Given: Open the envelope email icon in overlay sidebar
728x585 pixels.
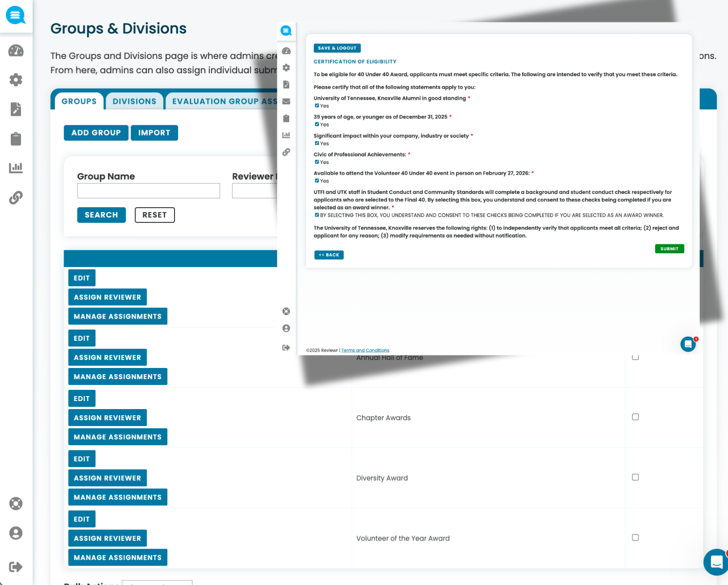Looking at the screenshot, I should point(286,102).
